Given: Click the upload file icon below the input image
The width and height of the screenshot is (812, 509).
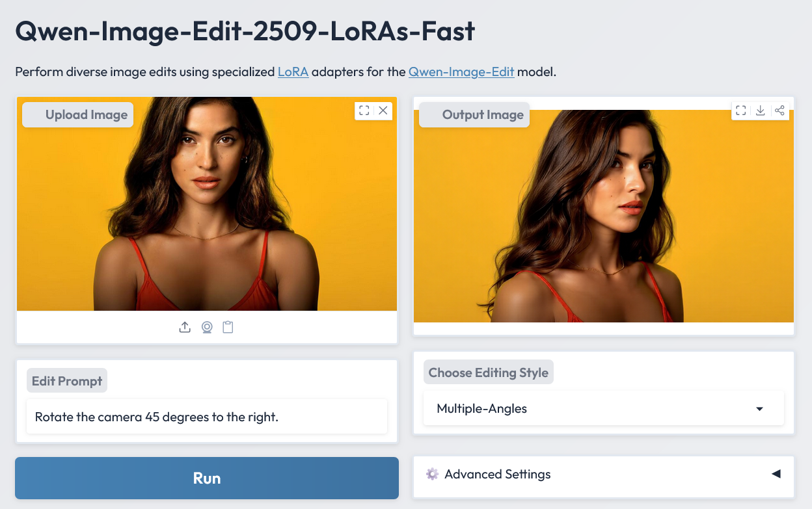Looking at the screenshot, I should pyautogui.click(x=185, y=327).
